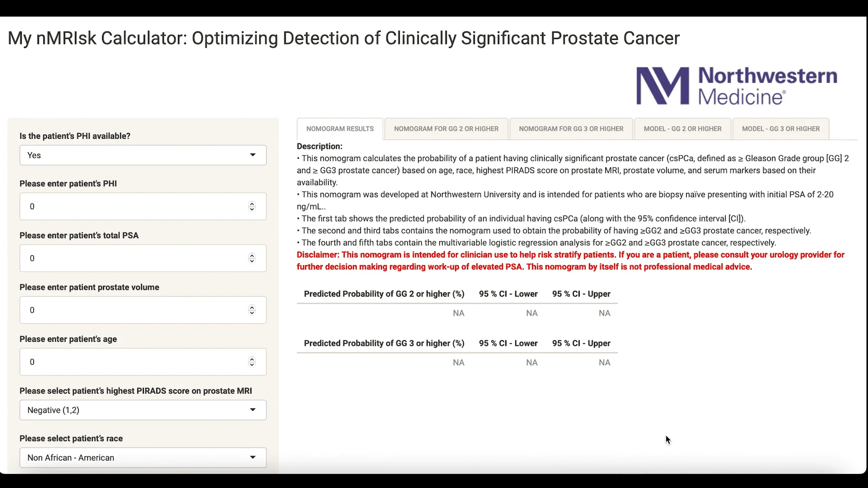Open the highest PIRADS score dropdown

(x=142, y=410)
